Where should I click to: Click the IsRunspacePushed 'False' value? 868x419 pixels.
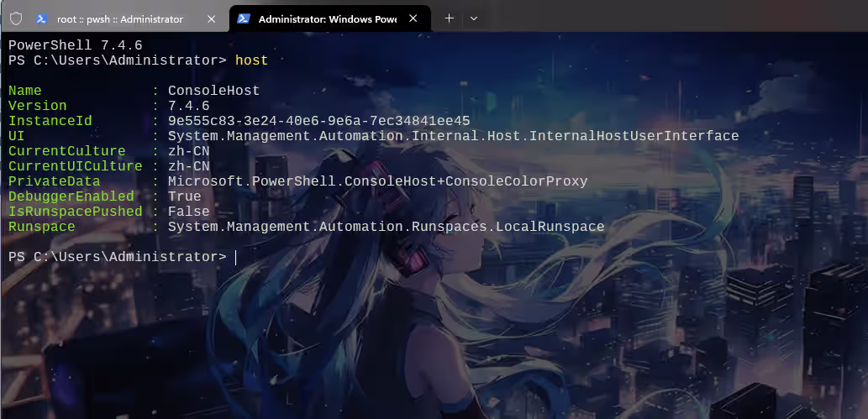tap(188, 212)
